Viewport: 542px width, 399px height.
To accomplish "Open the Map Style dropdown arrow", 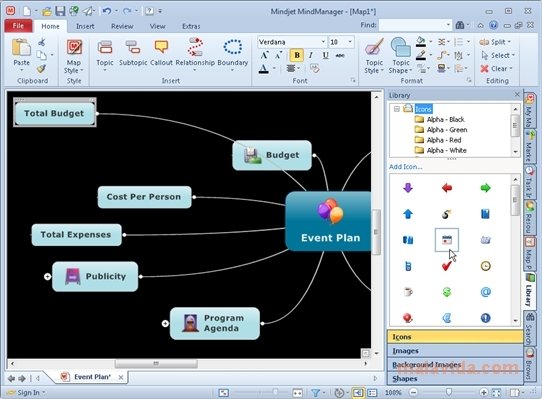I will (82, 71).
